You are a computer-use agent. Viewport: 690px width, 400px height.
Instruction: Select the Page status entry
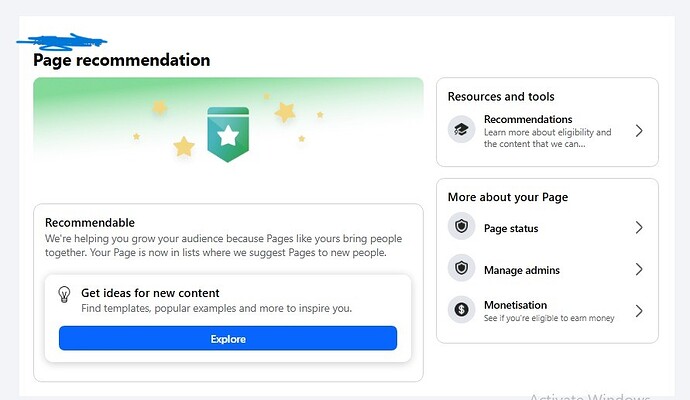tap(510, 228)
